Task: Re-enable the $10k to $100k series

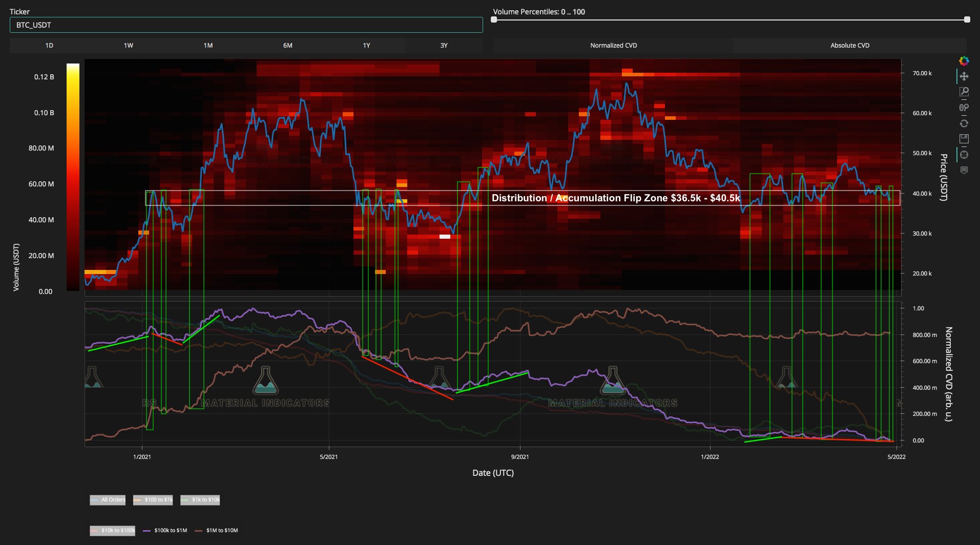Action: 112,531
